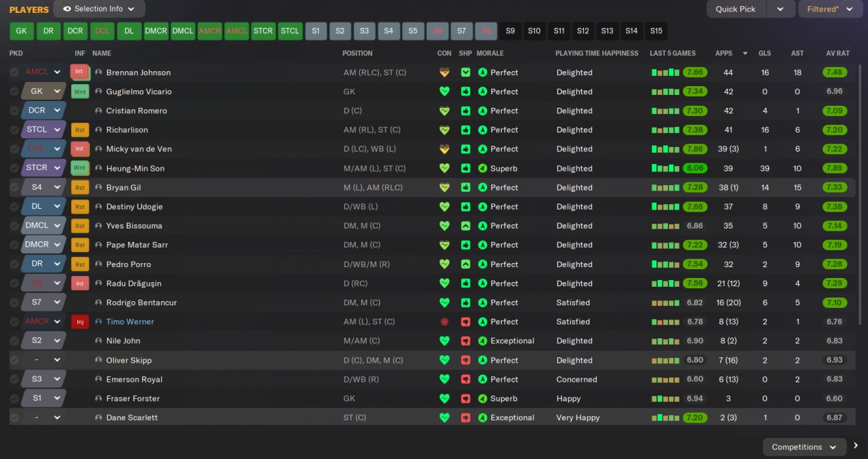The width and height of the screenshot is (868, 459).
Task: Click Bryan Gil's Rst rest icon
Action: (80, 188)
